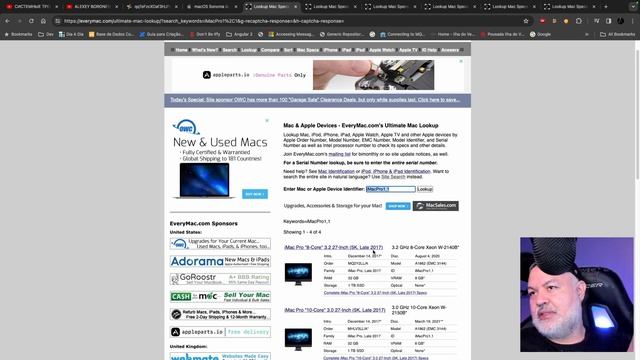Open the browser three-dot menu
Screen dimensions: 640x360
pos(633,21)
